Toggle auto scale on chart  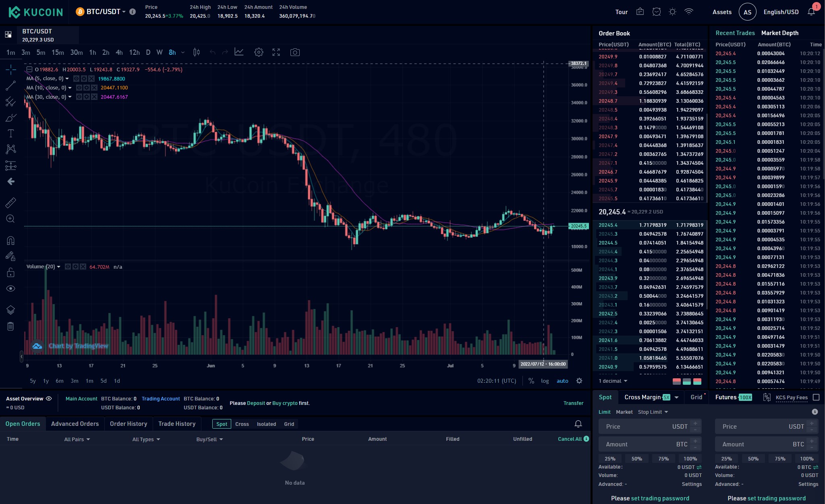click(x=562, y=381)
